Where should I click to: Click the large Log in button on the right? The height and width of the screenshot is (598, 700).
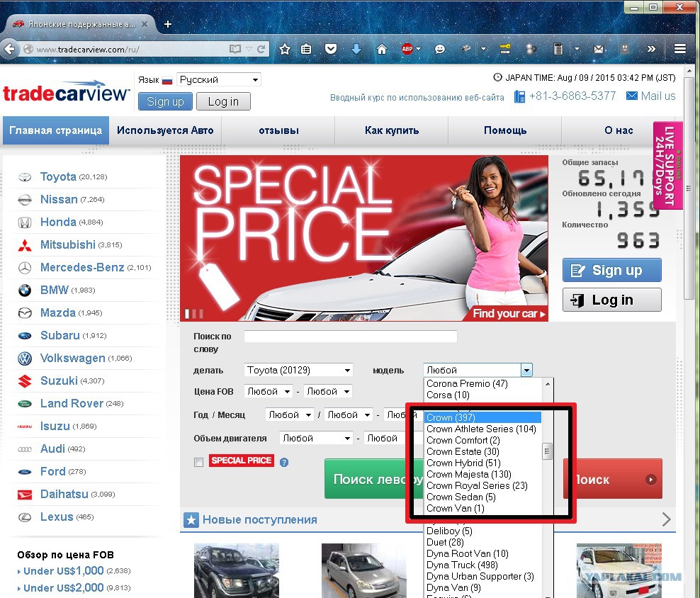[x=611, y=300]
